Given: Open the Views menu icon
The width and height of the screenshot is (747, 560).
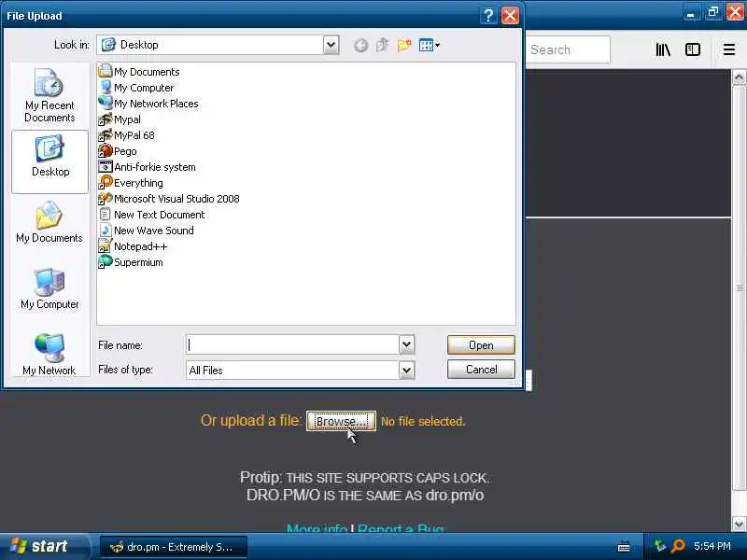Looking at the screenshot, I should point(429,45).
